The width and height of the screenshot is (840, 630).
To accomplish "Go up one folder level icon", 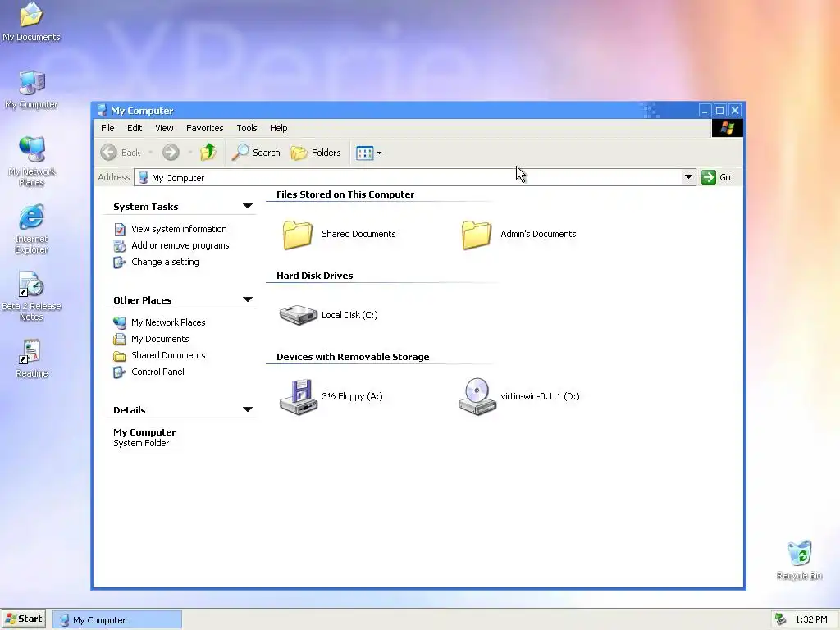I will coord(208,153).
